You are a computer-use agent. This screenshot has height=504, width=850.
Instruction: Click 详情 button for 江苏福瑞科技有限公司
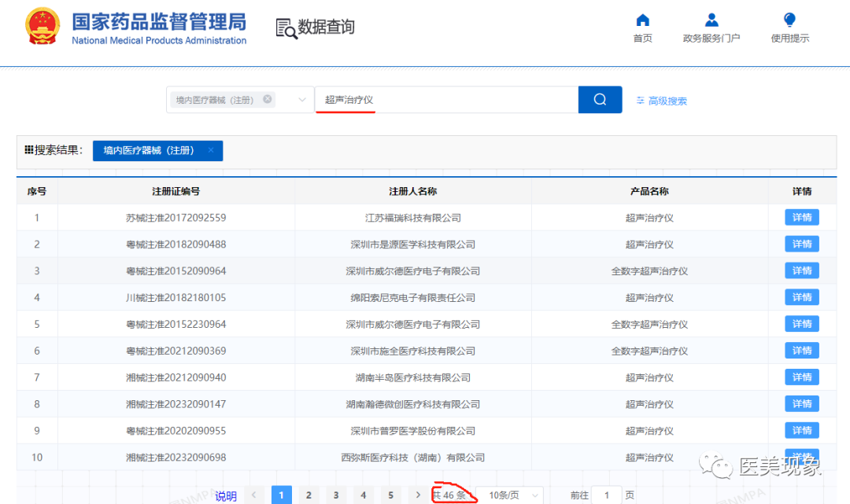coord(801,217)
